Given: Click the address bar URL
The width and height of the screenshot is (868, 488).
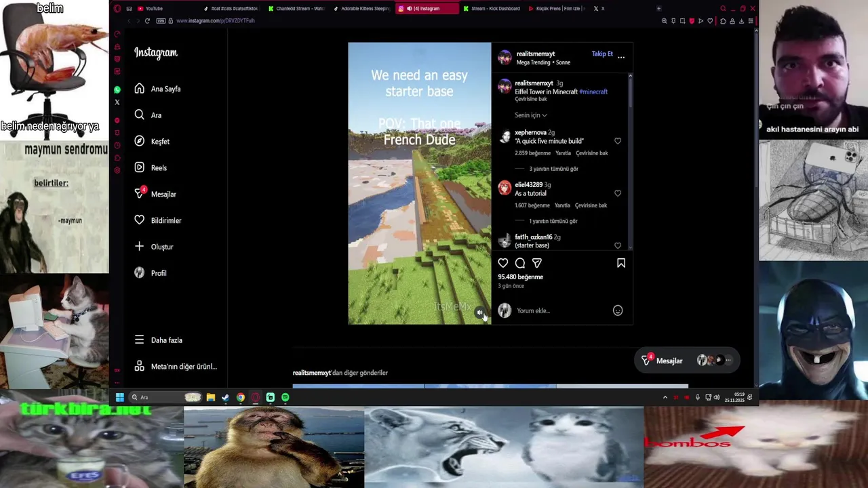Looking at the screenshot, I should point(216,21).
